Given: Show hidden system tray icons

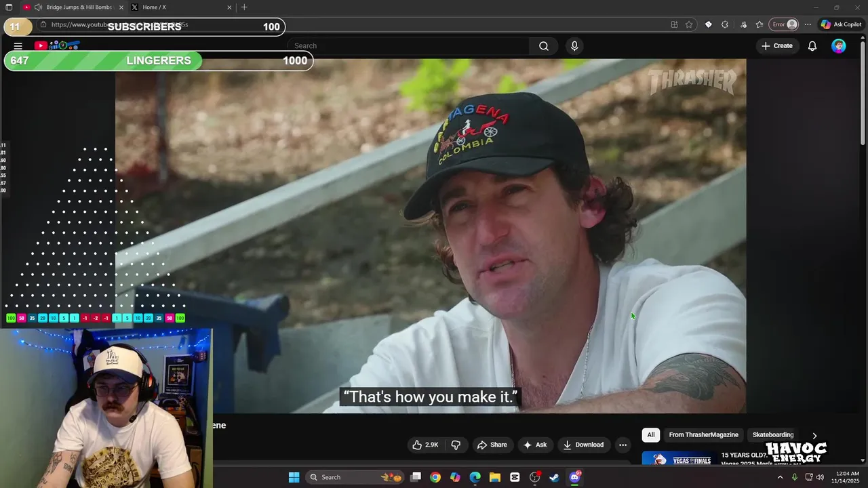Looking at the screenshot, I should click(780, 477).
